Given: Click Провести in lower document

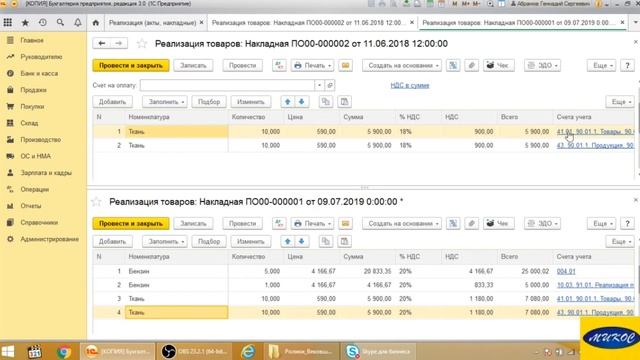Looking at the screenshot, I should [x=242, y=223].
